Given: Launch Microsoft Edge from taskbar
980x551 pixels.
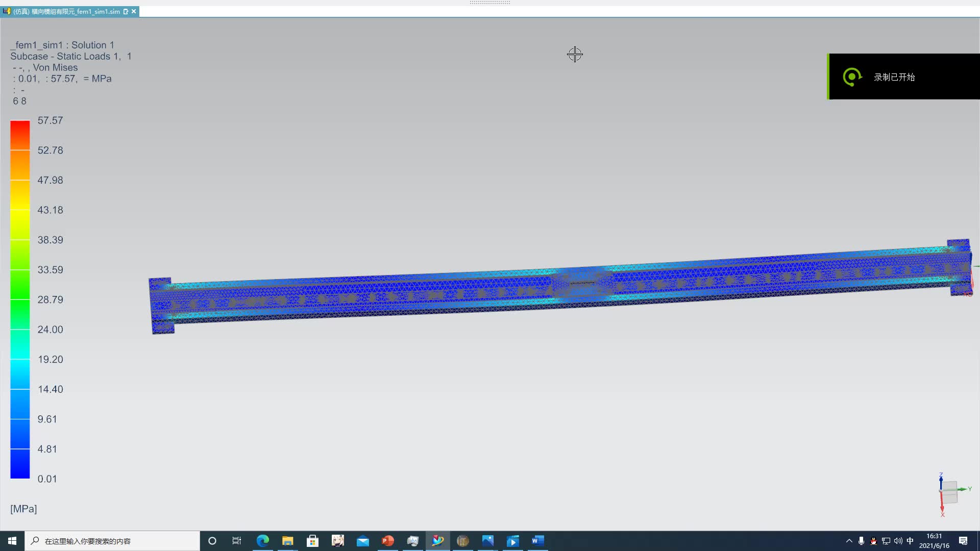Looking at the screenshot, I should tap(263, 541).
